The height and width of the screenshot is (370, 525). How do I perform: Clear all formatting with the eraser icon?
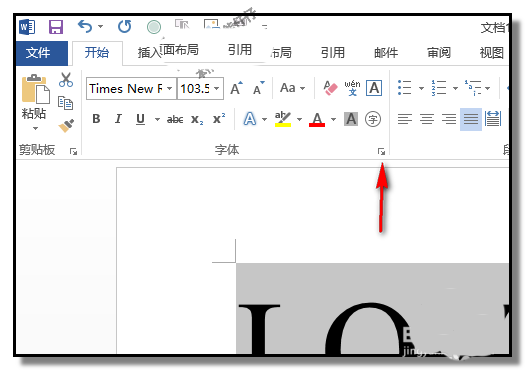[x=330, y=88]
